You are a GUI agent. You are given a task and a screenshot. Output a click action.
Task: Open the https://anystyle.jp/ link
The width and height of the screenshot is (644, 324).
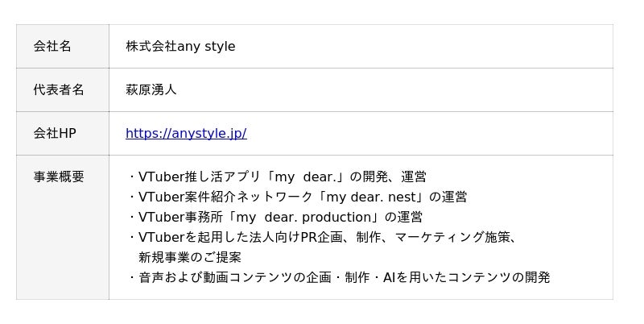186,134
